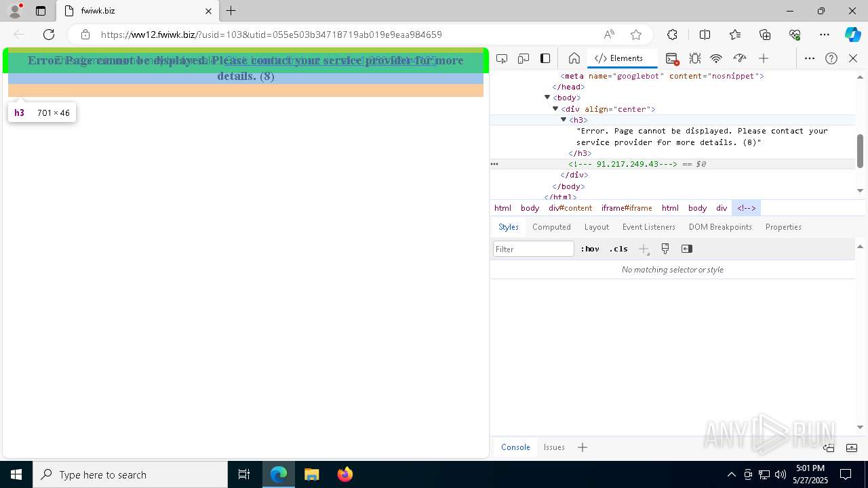Image resolution: width=868 pixels, height=488 pixels.
Task: Open browser Extensions puzzle icon
Action: pos(672,35)
